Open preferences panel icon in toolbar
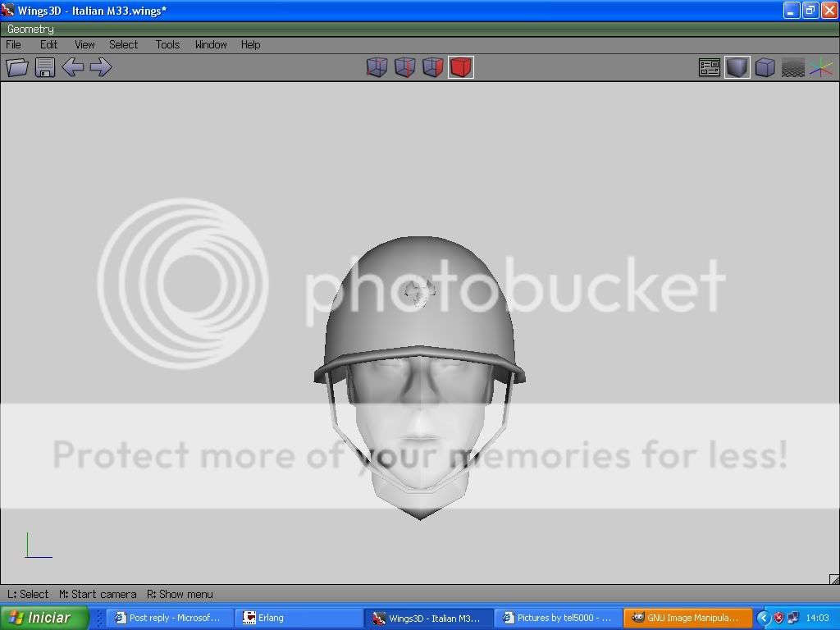Screen dimensions: 840x630 pyautogui.click(x=710, y=67)
